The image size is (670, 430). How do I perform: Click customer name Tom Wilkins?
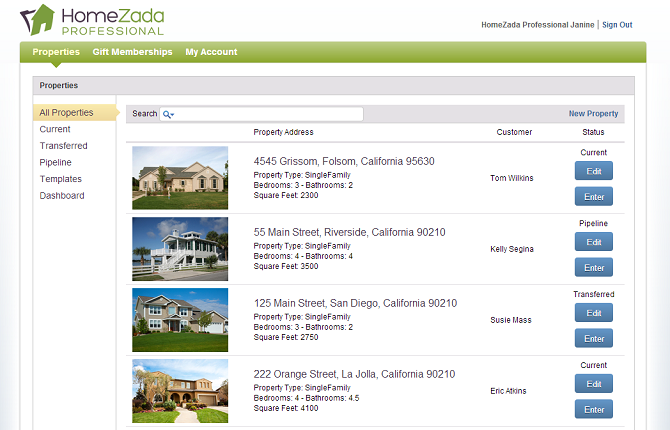click(511, 178)
